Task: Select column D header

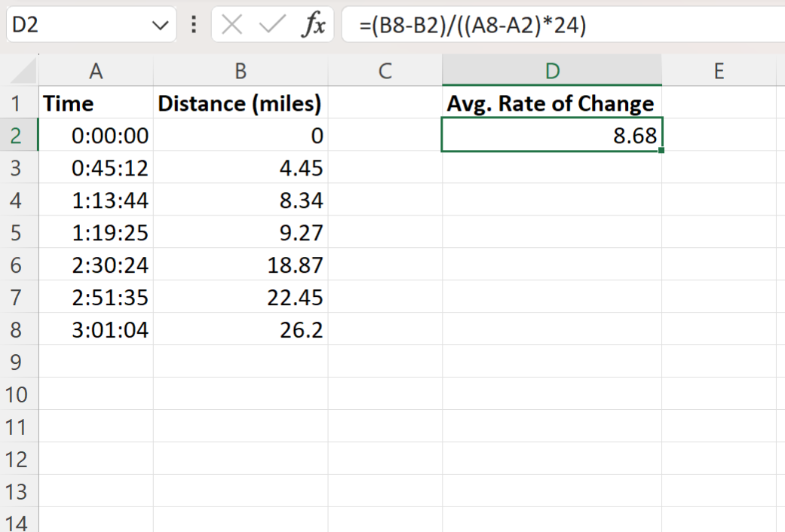Action: (551, 71)
